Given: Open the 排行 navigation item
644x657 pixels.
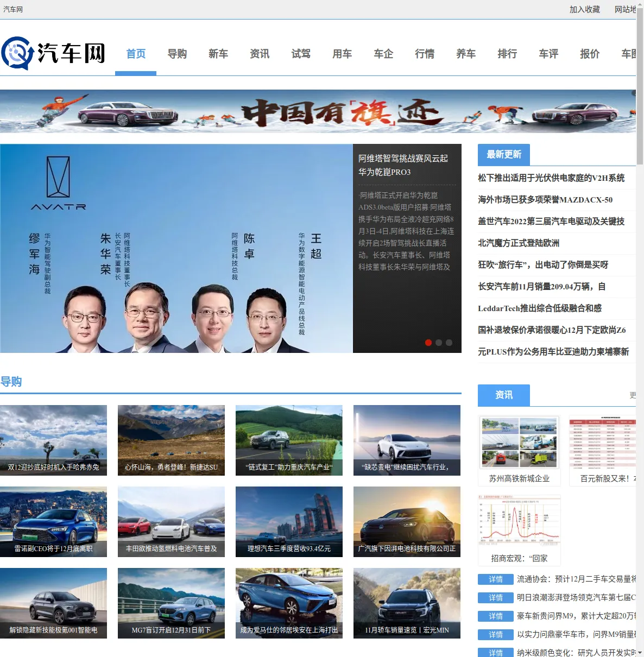Looking at the screenshot, I should 507,54.
